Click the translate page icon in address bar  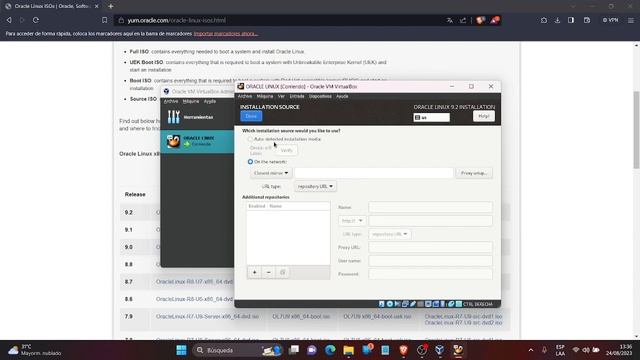pos(449,20)
